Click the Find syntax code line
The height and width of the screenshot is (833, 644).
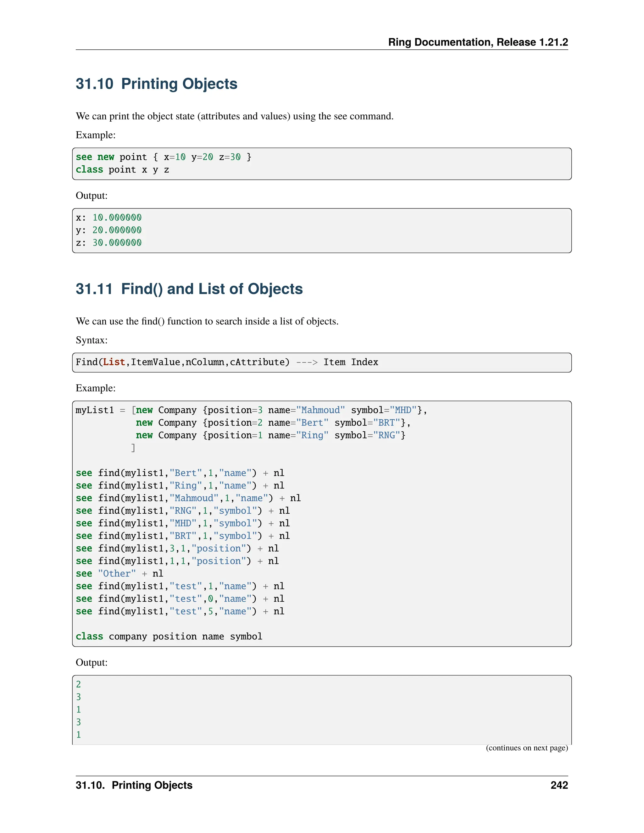[227, 362]
